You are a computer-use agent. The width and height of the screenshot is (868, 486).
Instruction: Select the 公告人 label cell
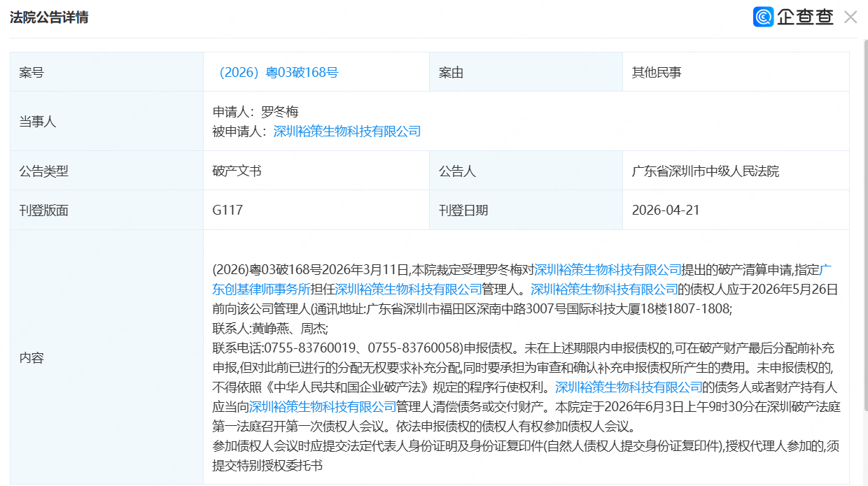(x=526, y=171)
